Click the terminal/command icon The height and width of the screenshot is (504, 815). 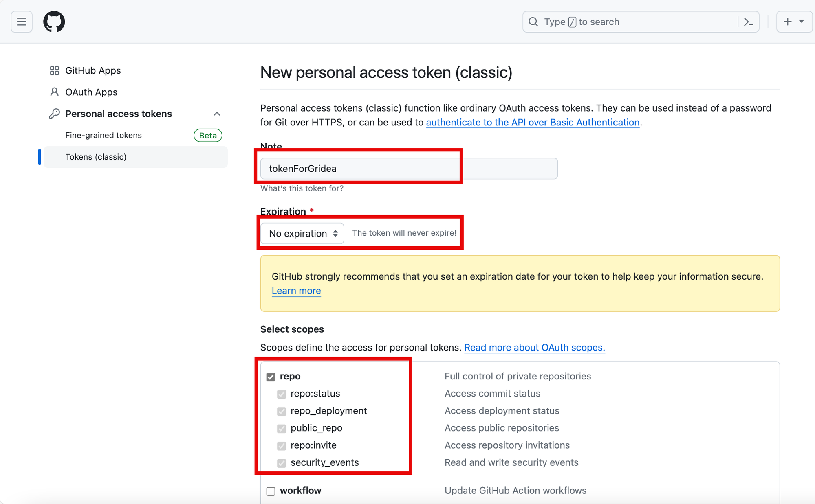pos(750,22)
